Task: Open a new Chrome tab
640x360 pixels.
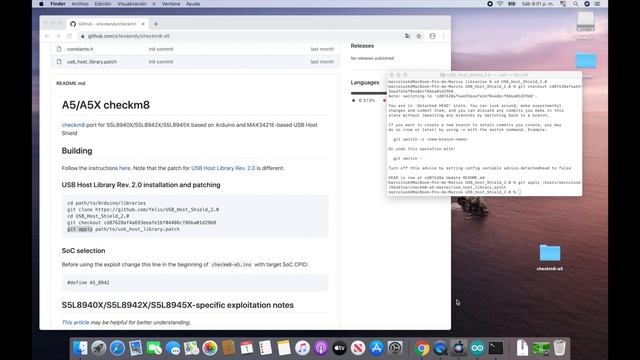Action: [x=156, y=24]
